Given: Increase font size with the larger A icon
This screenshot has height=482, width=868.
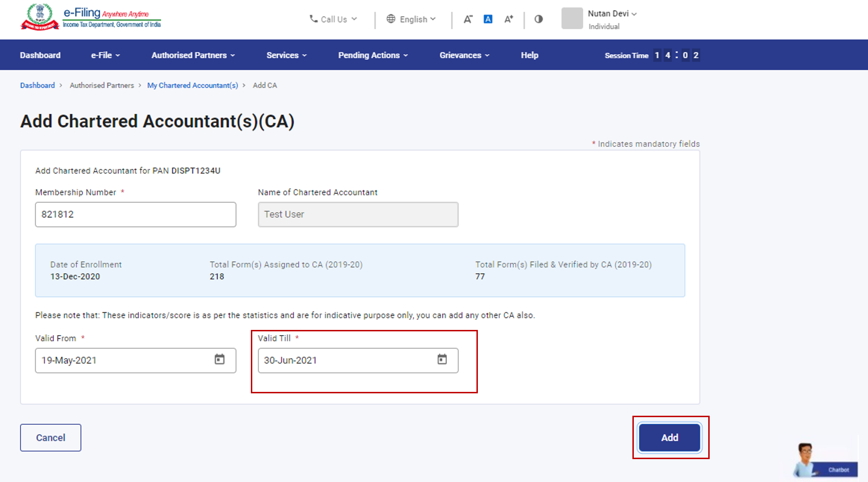Looking at the screenshot, I should (x=508, y=19).
